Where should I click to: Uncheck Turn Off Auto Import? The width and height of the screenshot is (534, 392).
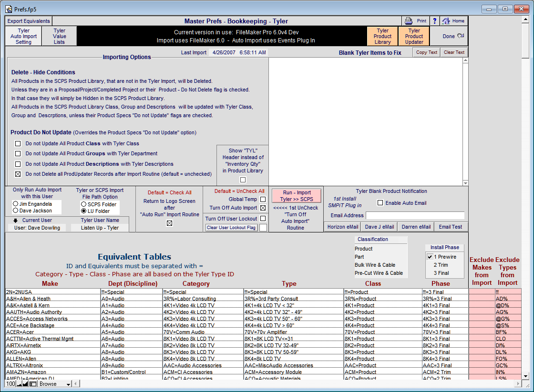pos(263,208)
